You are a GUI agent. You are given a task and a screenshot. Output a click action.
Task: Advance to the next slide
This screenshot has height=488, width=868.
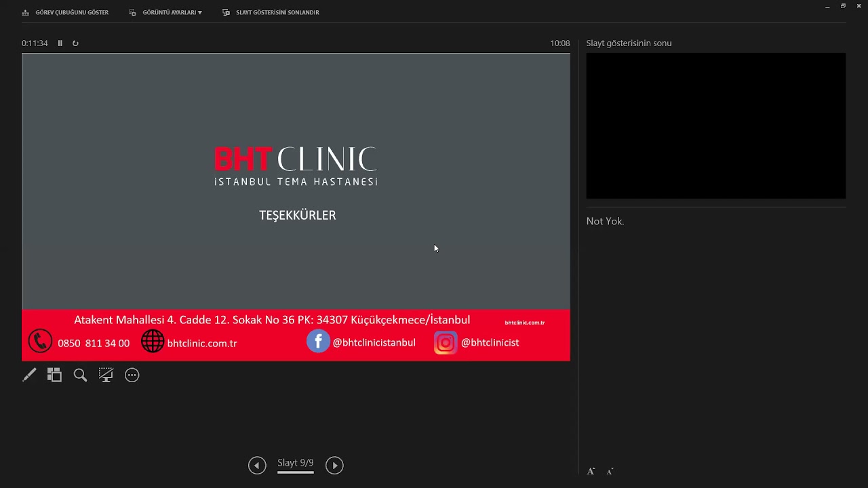click(334, 465)
